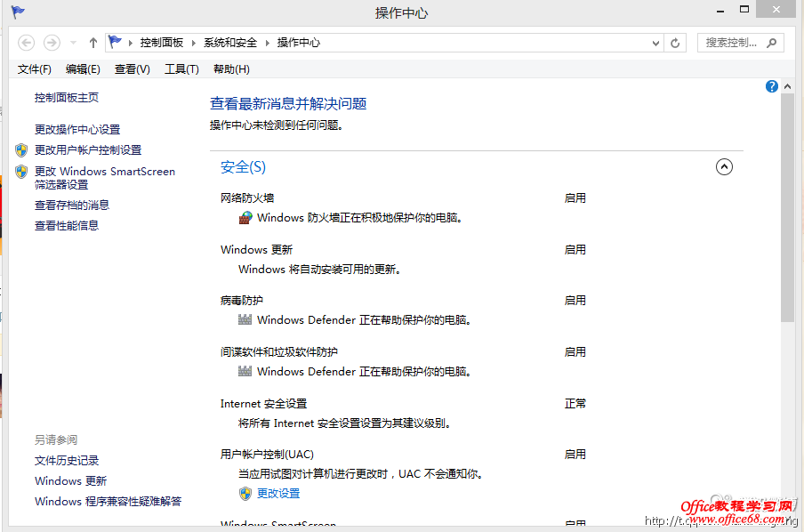Click the UAC shield beside 更改用户帐户控制设置

point(20,150)
